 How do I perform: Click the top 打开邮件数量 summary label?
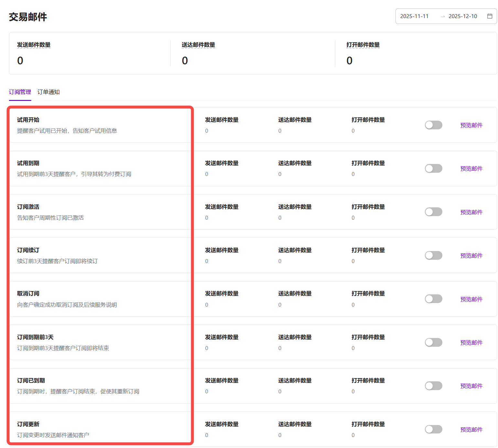click(363, 45)
